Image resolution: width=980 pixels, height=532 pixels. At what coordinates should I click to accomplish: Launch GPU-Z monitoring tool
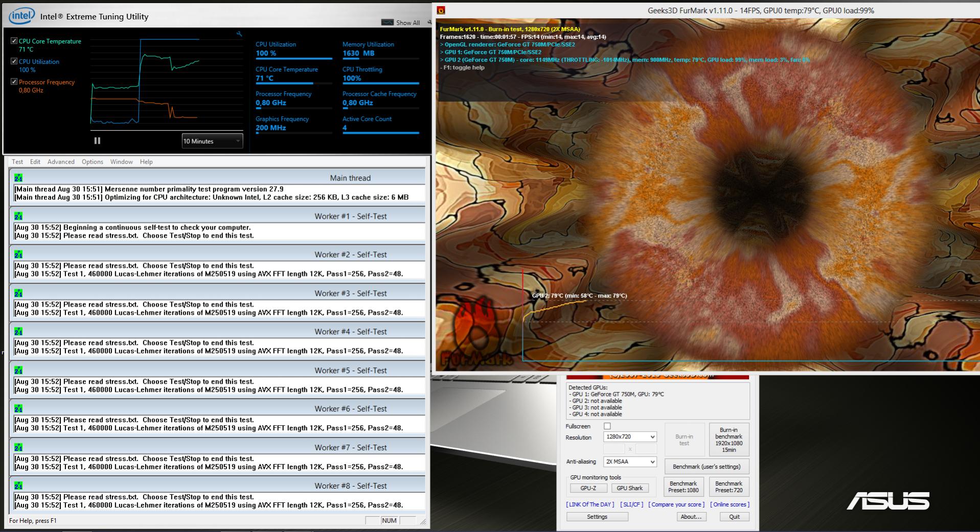coord(588,488)
